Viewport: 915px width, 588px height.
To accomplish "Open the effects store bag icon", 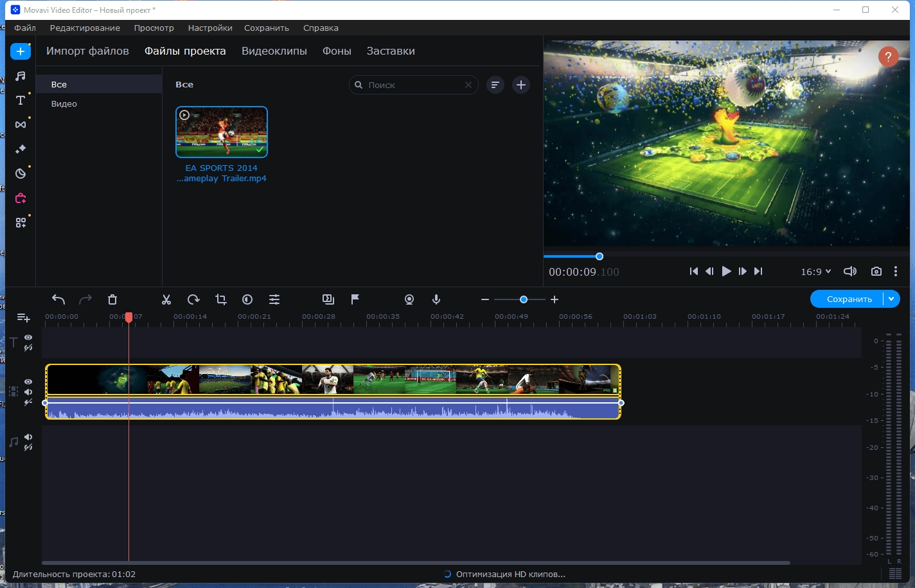I will point(21,198).
